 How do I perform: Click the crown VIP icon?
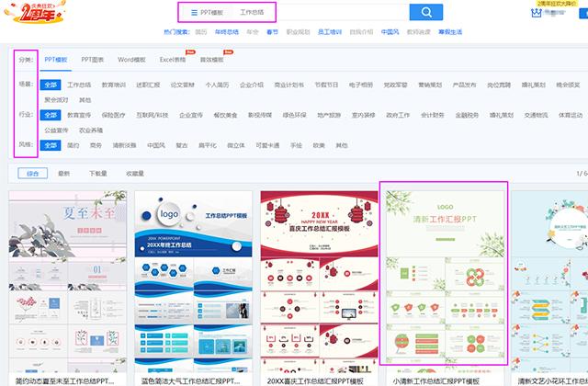(x=537, y=13)
